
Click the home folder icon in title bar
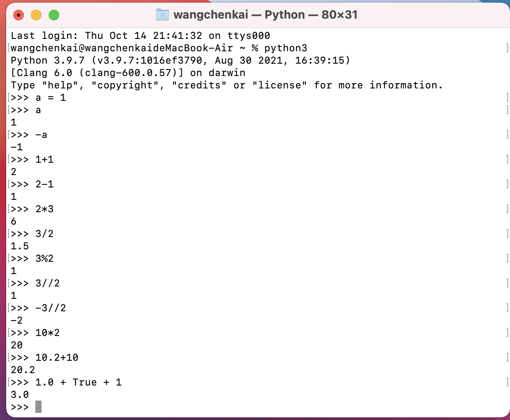pyautogui.click(x=163, y=15)
